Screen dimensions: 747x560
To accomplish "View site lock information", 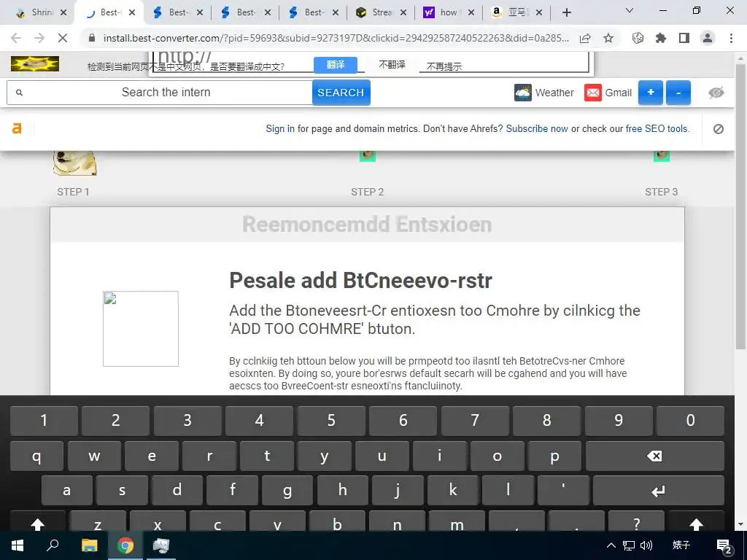I will pos(92,38).
